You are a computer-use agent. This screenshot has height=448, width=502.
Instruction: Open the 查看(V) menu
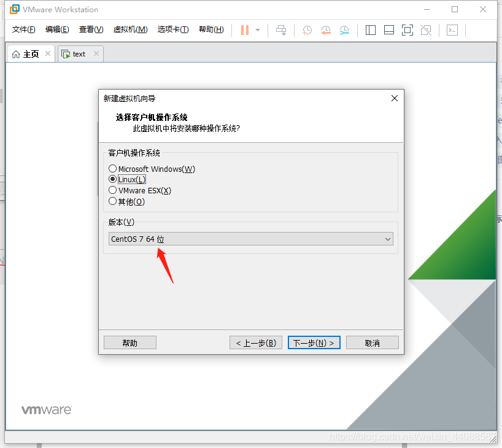click(x=91, y=29)
